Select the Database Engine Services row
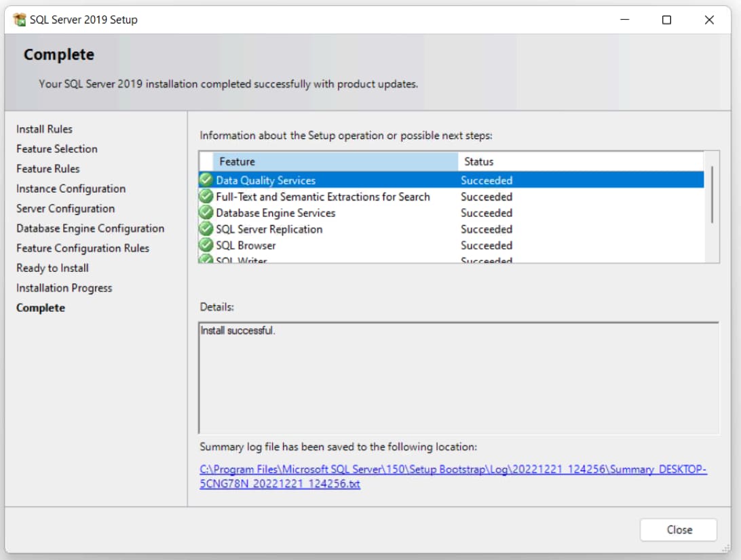Viewport: 741px width, 560px height. [x=275, y=213]
